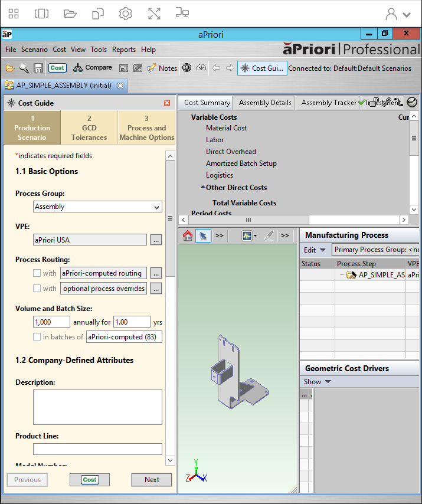Click the Previous button in Cost Guide
Image resolution: width=422 pixels, height=504 pixels.
tap(27, 480)
